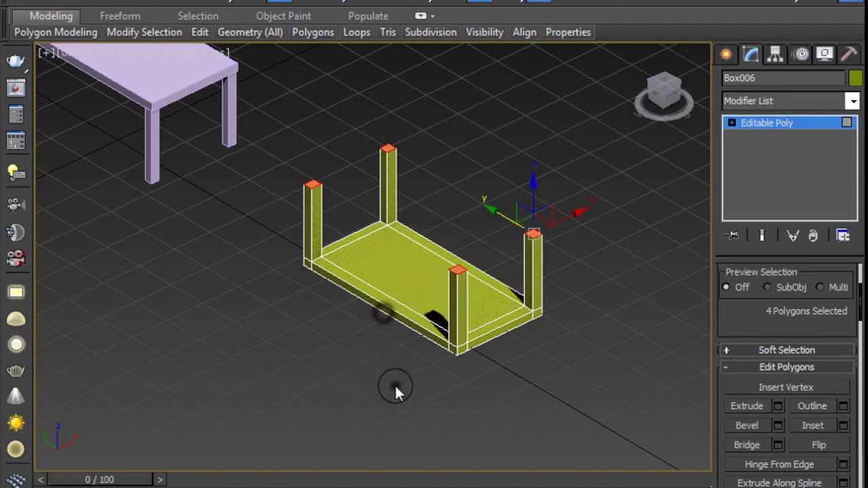The image size is (868, 488).
Task: Expand the Geometry (All) ribbon panel
Action: coord(250,32)
